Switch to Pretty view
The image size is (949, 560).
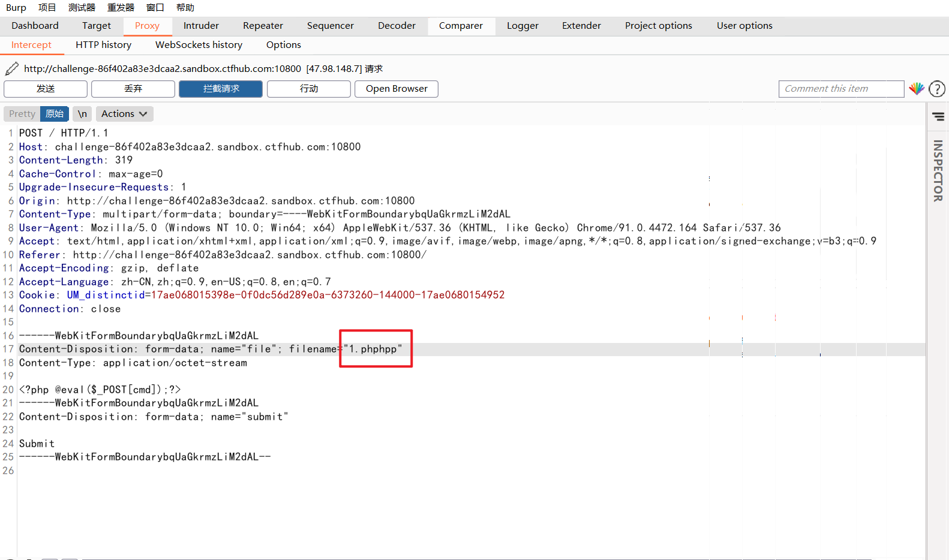click(22, 114)
